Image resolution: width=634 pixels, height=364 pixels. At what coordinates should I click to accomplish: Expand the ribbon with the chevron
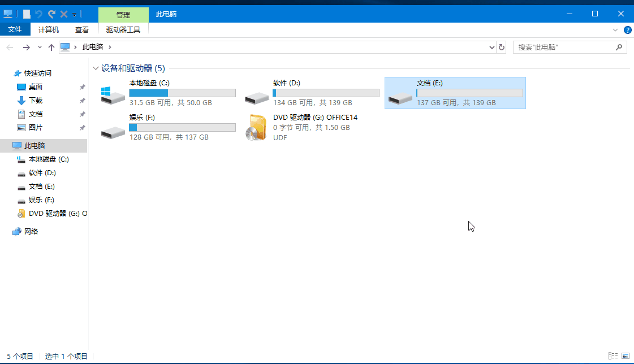pyautogui.click(x=615, y=30)
